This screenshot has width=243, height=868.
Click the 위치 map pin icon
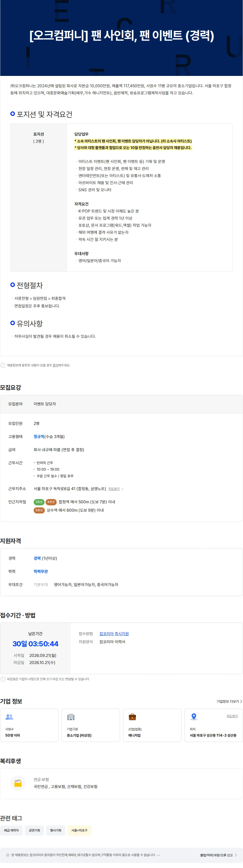[x=194, y=717]
